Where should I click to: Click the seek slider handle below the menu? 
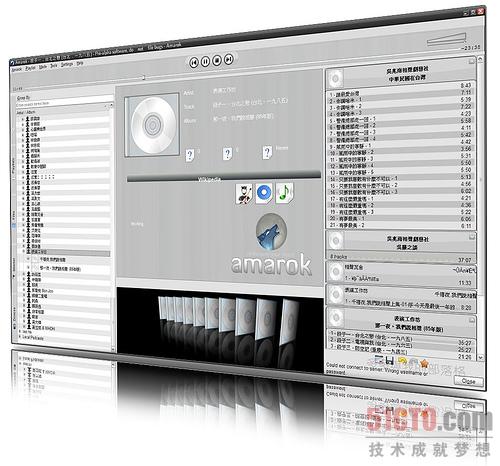coord(144,78)
